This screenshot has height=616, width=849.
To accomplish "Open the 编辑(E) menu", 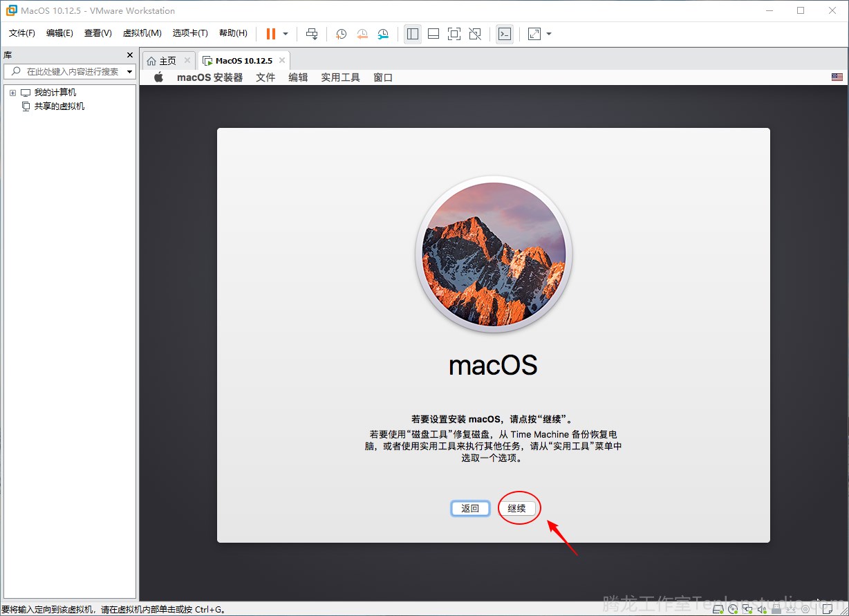I will (x=59, y=33).
